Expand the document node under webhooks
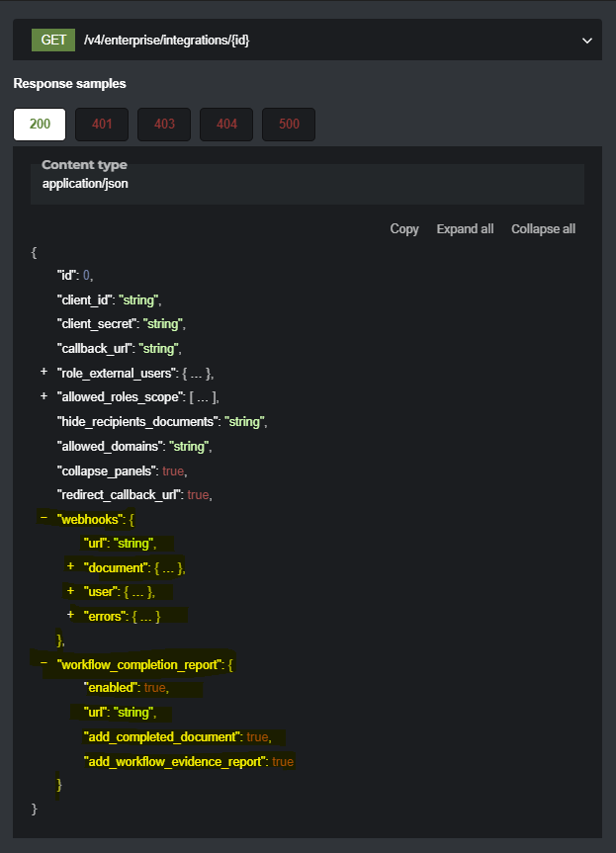 point(70,566)
